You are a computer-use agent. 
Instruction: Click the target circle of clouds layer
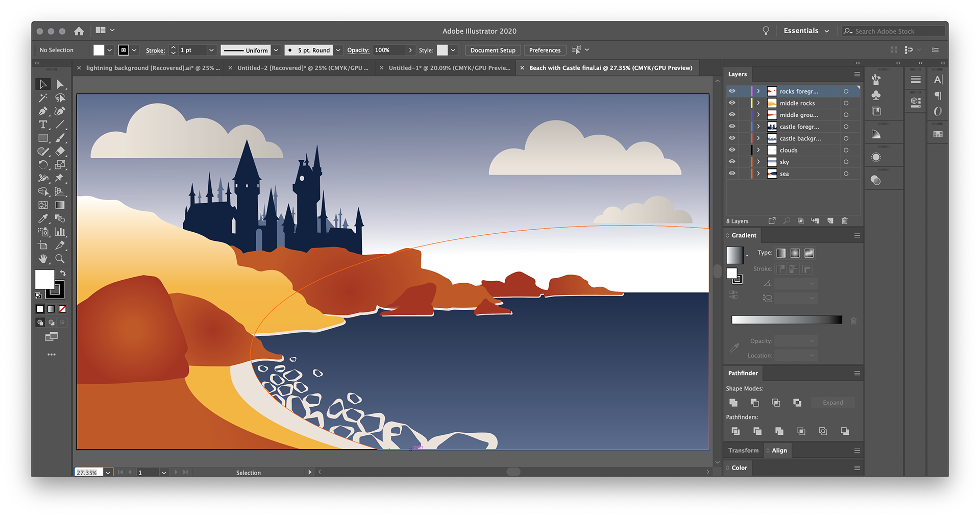[846, 150]
